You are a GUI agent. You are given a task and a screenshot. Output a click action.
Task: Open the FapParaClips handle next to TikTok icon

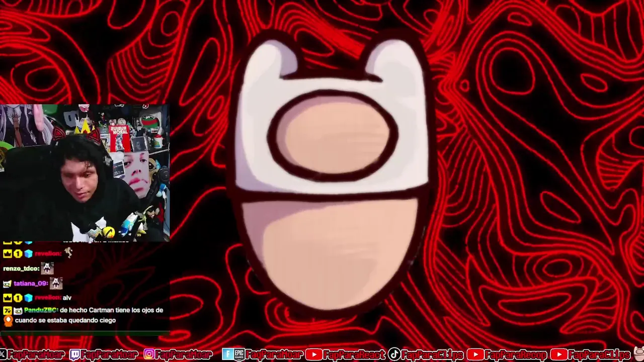[x=432, y=354]
